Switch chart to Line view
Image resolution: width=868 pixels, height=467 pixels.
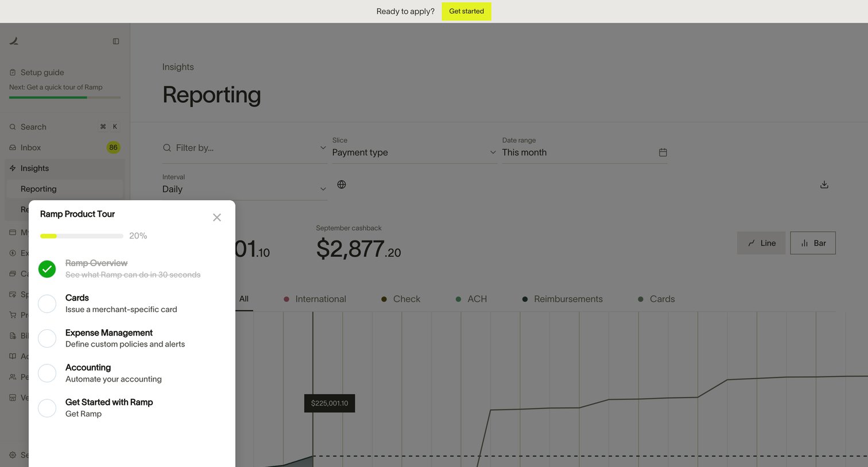click(x=761, y=243)
